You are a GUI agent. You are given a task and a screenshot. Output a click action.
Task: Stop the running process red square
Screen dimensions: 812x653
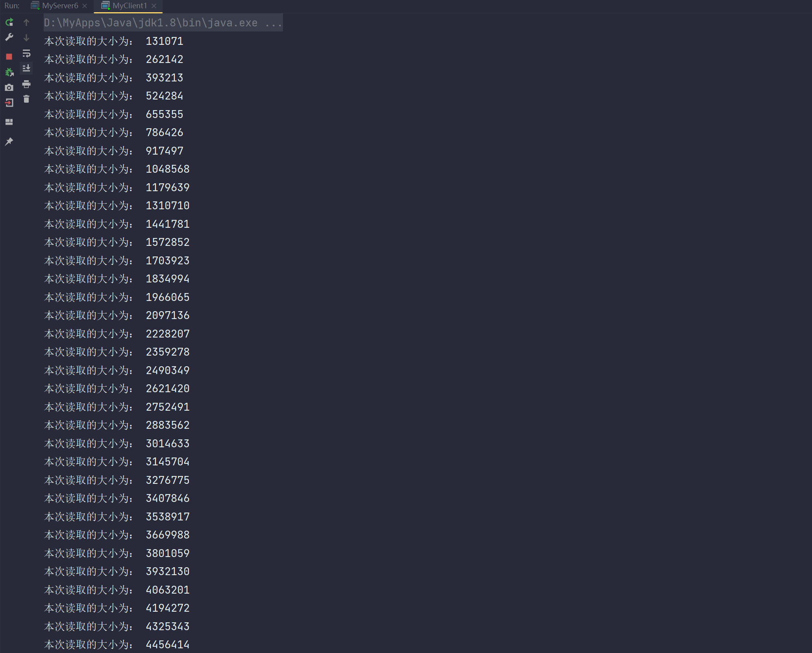(9, 57)
